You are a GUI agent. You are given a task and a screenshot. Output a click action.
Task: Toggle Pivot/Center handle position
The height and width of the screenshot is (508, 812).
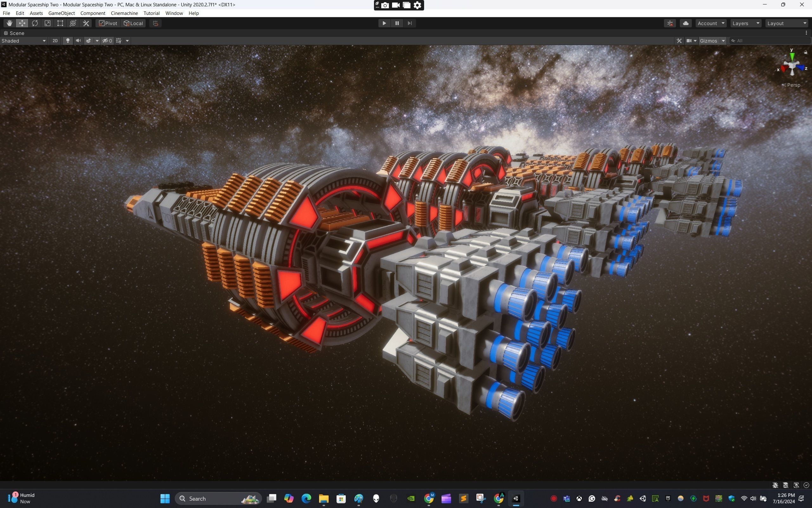pyautogui.click(x=108, y=23)
